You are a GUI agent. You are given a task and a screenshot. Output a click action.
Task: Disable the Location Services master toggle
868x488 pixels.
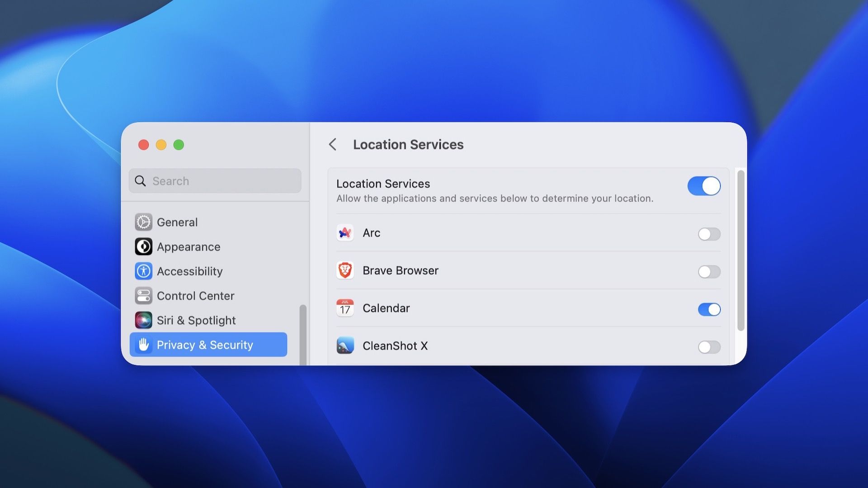(704, 186)
